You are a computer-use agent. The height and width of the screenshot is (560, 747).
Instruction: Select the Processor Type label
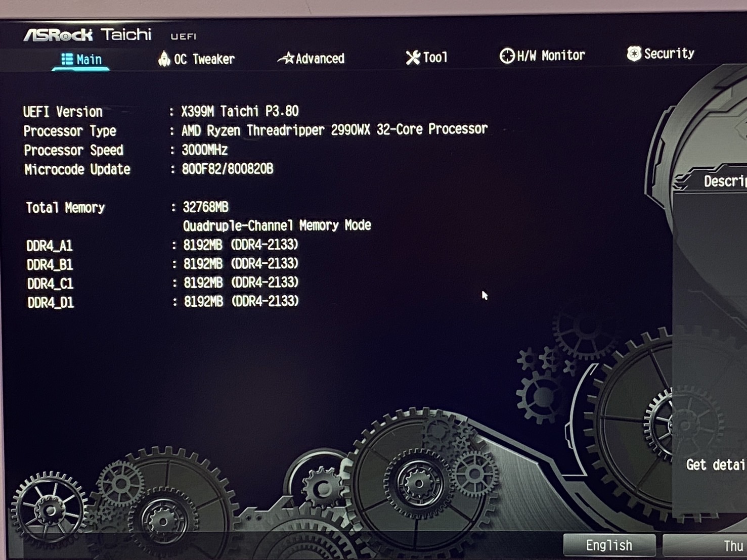(70, 131)
